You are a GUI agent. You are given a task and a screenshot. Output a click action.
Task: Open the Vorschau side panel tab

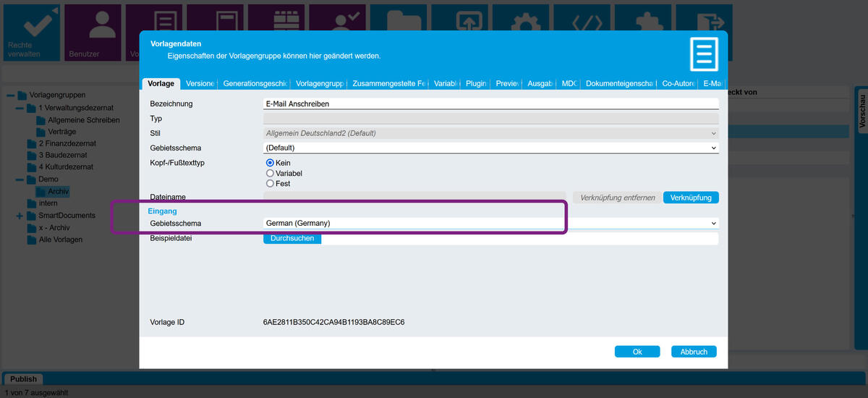[862, 111]
